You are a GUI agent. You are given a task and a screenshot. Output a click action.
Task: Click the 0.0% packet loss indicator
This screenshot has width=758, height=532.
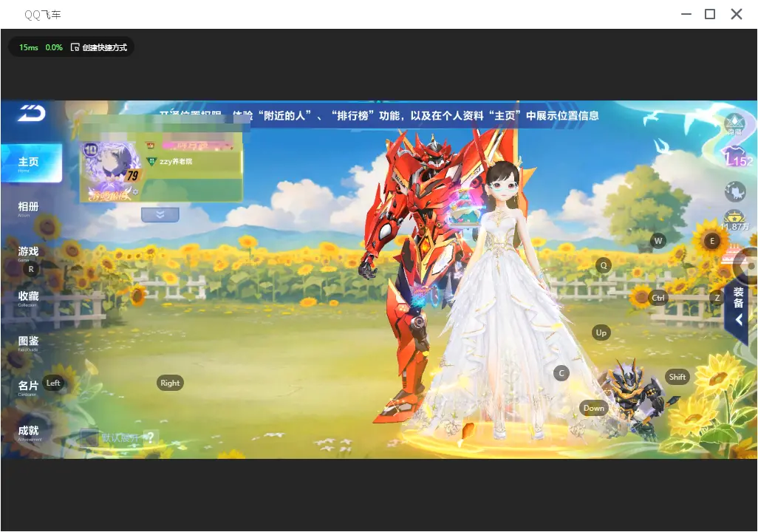click(54, 47)
